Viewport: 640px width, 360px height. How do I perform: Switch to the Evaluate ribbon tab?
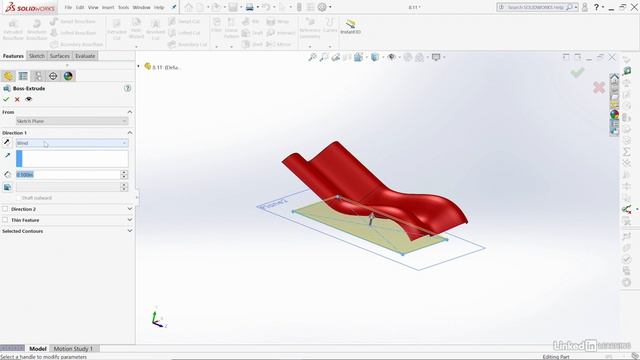(x=85, y=56)
